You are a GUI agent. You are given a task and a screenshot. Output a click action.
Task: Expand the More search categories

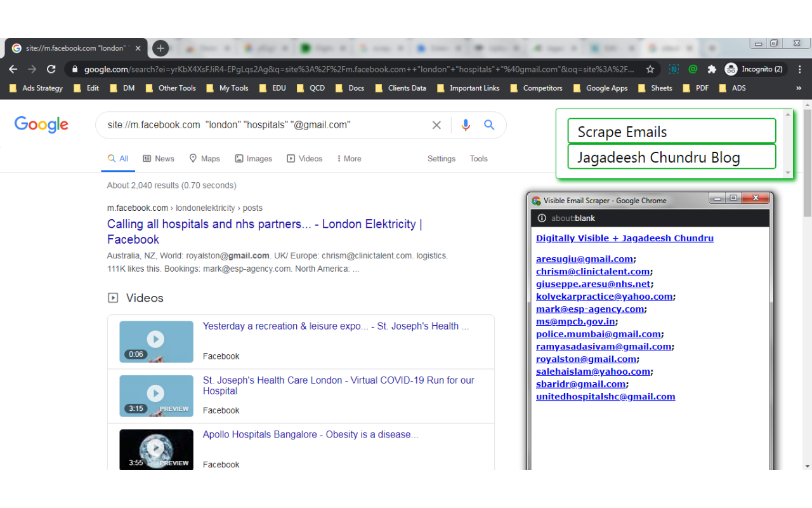pyautogui.click(x=349, y=159)
